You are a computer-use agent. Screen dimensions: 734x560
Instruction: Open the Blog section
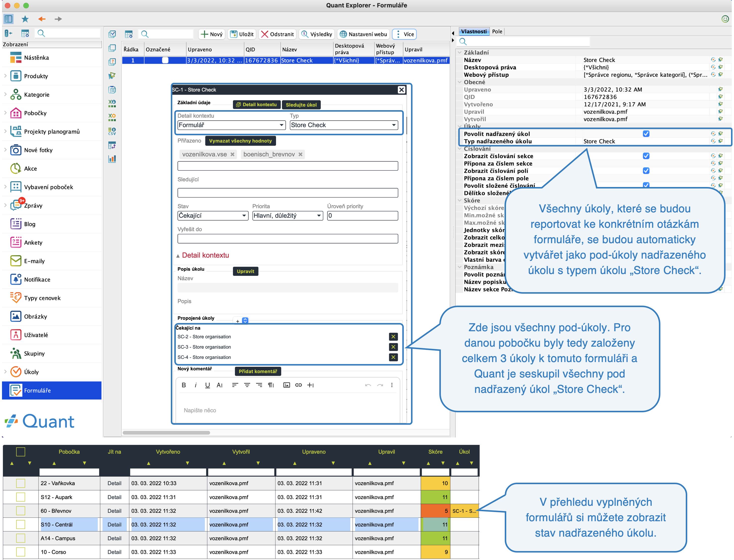29,224
